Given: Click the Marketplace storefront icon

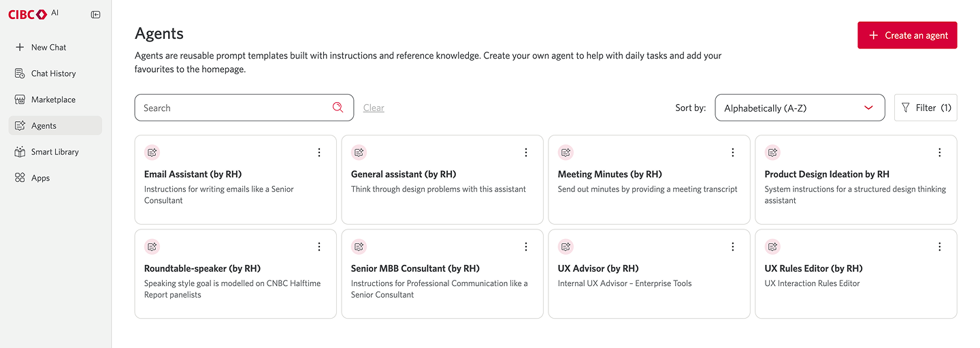Looking at the screenshot, I should click(20, 99).
